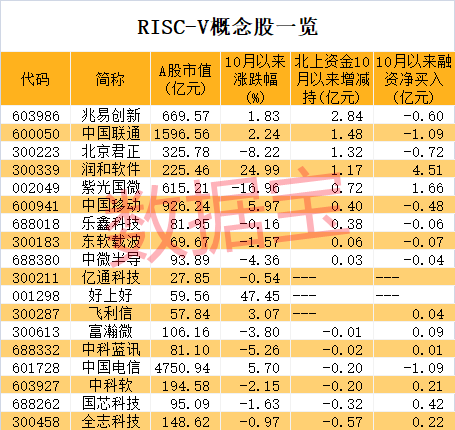Select stock code 688380
The width and height of the screenshot is (455, 430).
tap(36, 260)
